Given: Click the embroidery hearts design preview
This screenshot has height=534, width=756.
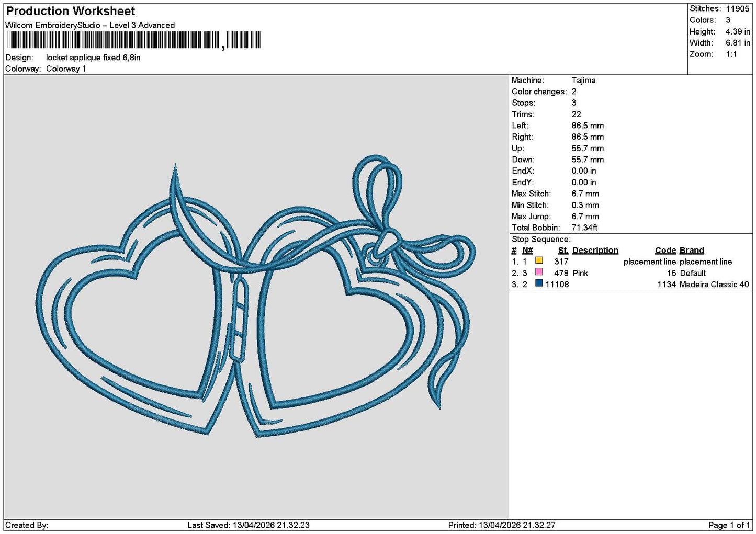Looking at the screenshot, I should pyautogui.click(x=256, y=297).
